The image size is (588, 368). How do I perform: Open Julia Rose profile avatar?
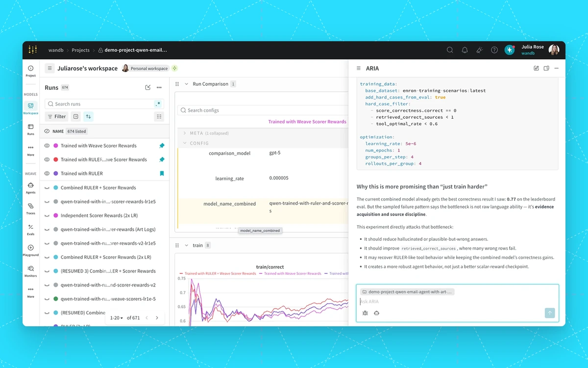554,50
